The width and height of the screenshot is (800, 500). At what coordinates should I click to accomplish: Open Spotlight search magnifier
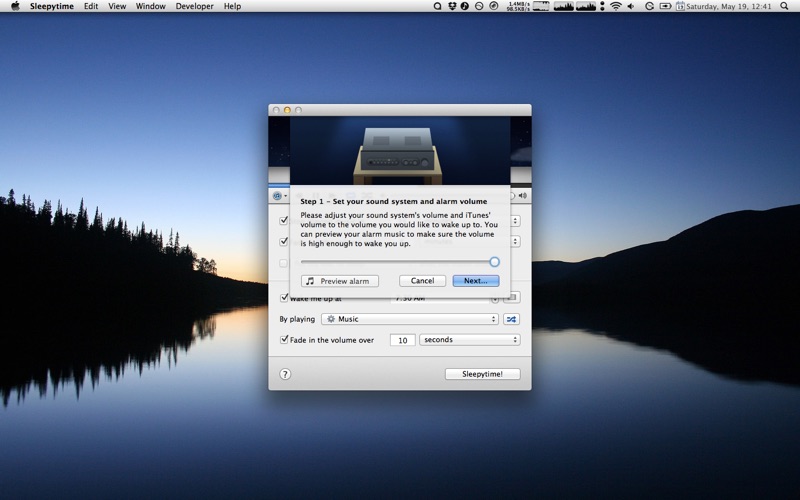click(x=784, y=6)
